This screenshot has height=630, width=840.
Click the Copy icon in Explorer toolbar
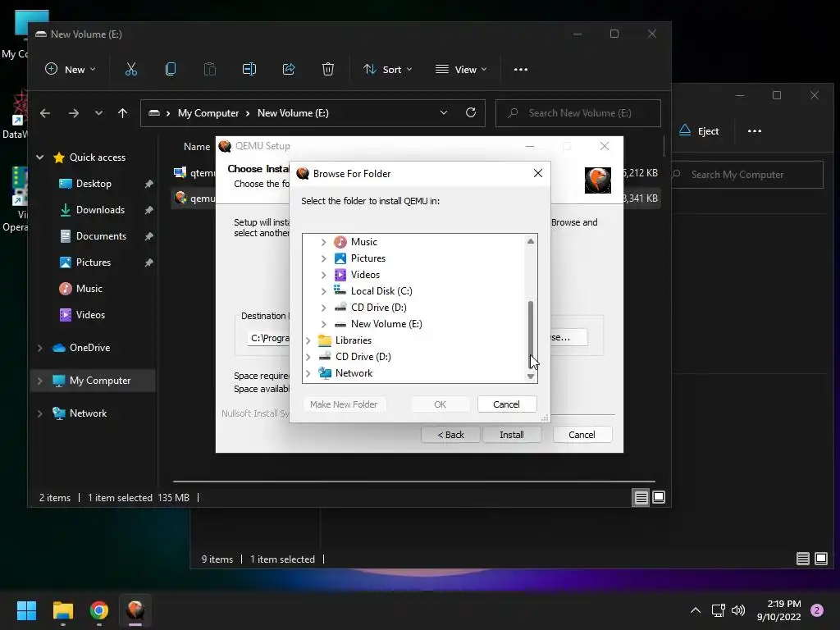(171, 69)
